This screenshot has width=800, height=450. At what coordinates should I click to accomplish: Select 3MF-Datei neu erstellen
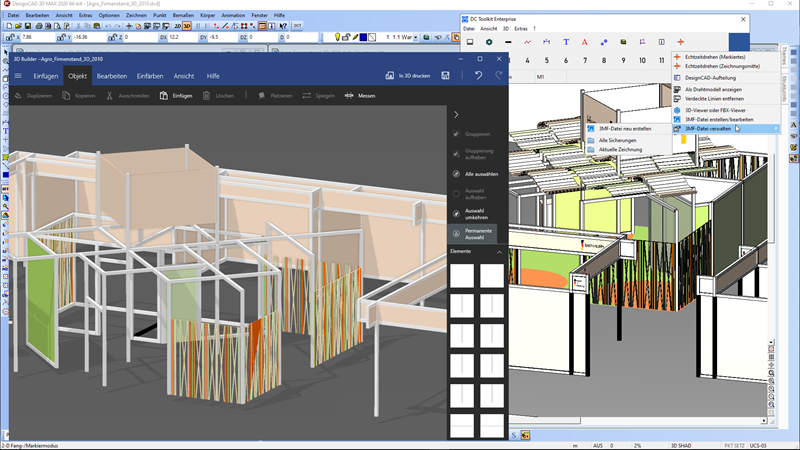pyautogui.click(x=624, y=129)
